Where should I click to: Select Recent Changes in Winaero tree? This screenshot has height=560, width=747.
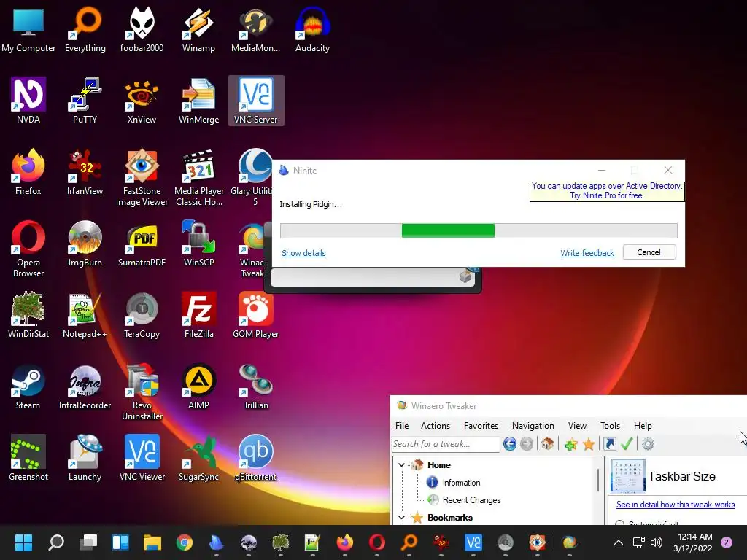point(471,500)
